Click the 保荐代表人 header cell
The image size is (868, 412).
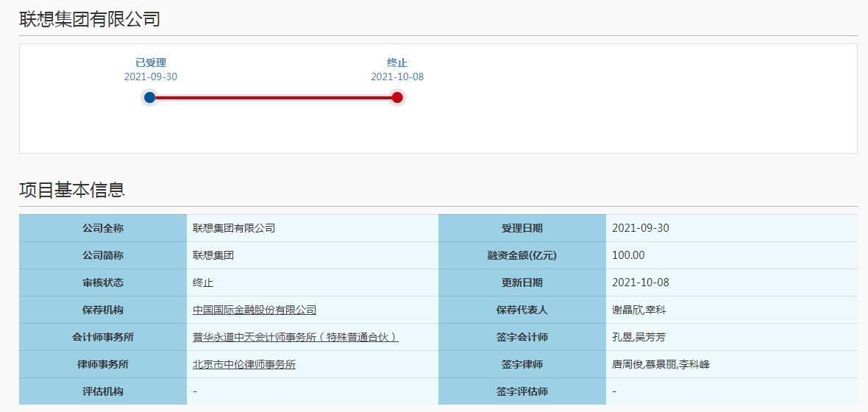click(x=522, y=310)
